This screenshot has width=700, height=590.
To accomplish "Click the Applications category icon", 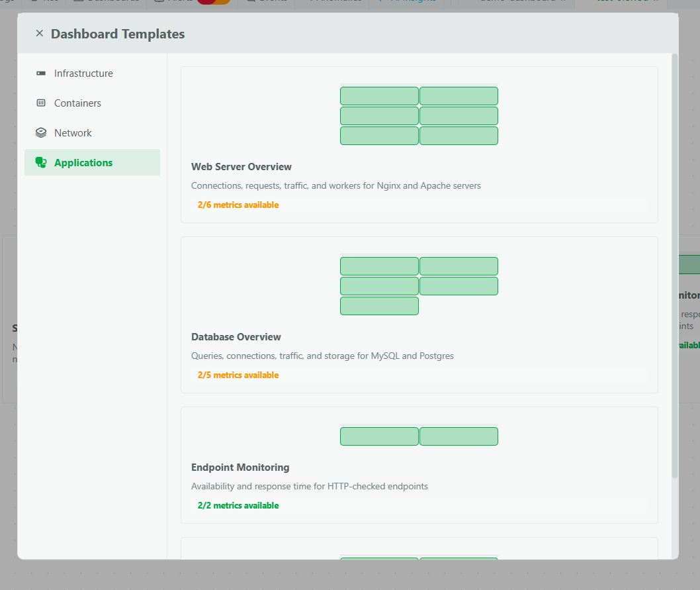I will coord(40,162).
